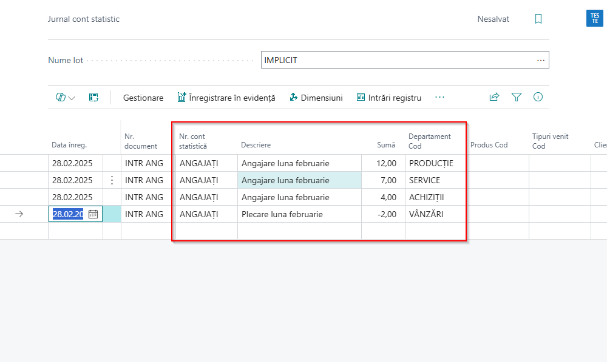Select the Data înreg. column header
The image size is (607, 364).
pos(69,145)
